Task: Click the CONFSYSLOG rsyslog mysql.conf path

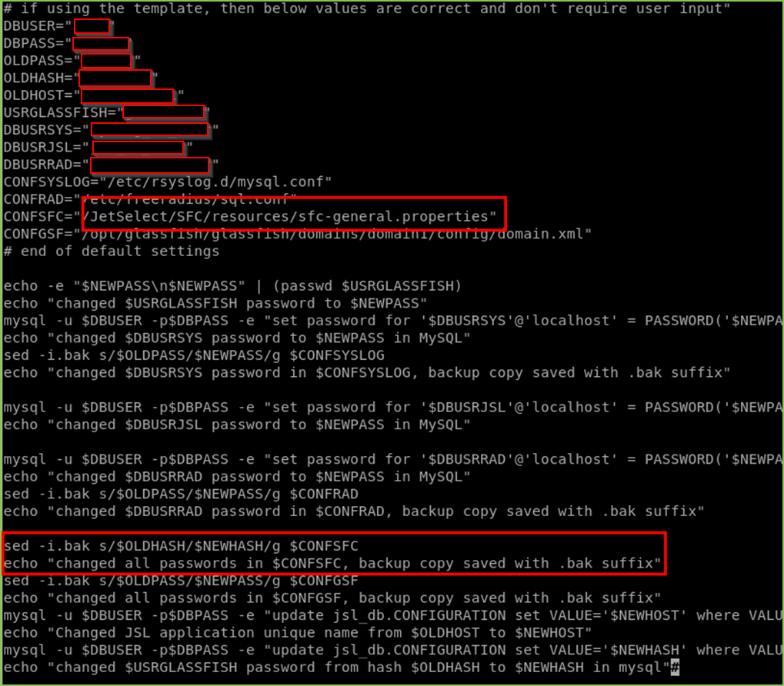Action: point(215,181)
